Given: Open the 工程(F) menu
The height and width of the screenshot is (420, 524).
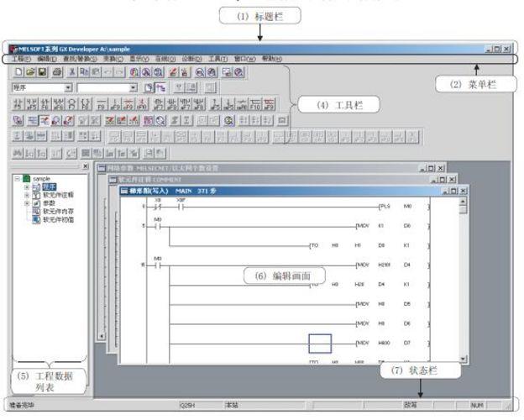Looking at the screenshot, I should (21, 59).
